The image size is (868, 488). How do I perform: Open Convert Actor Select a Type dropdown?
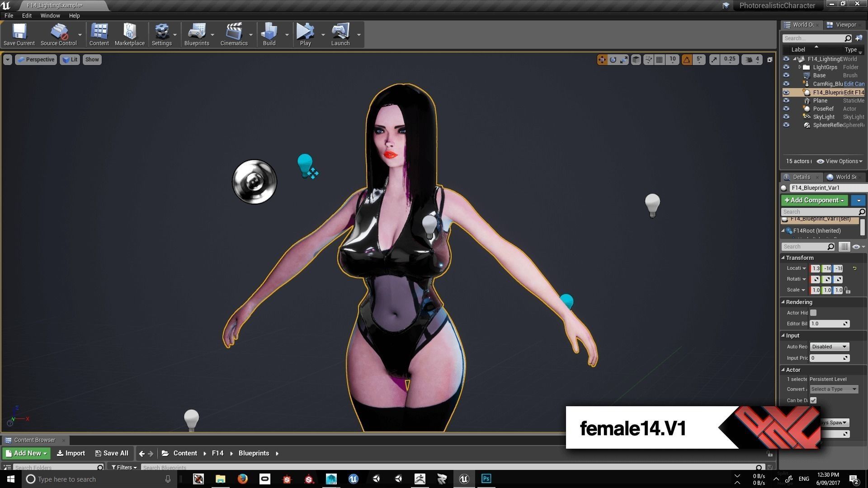pyautogui.click(x=833, y=389)
